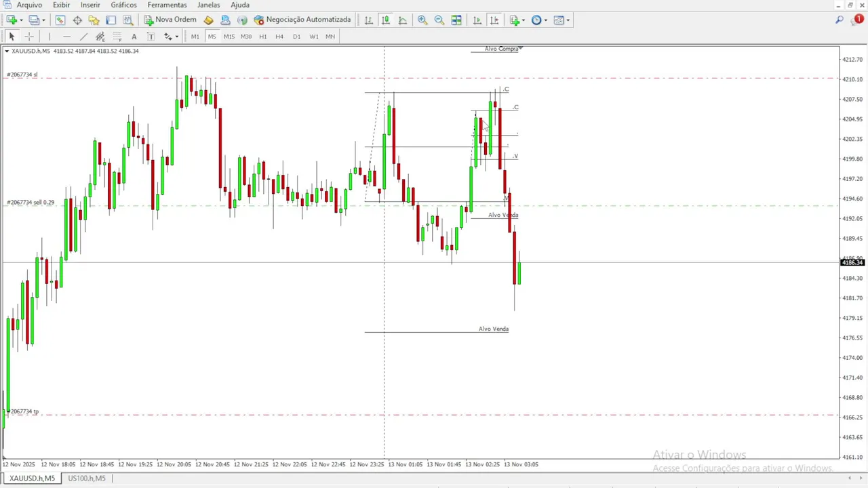Open the profiles icon

pyautogui.click(x=34, y=20)
